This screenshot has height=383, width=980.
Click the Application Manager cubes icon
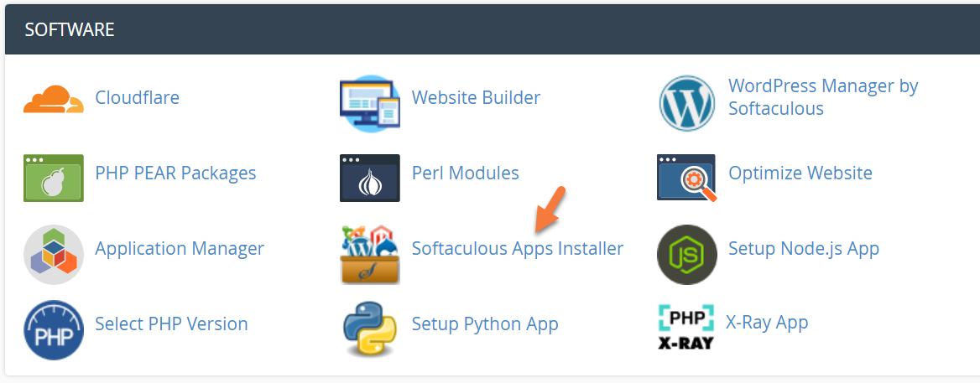(x=54, y=254)
